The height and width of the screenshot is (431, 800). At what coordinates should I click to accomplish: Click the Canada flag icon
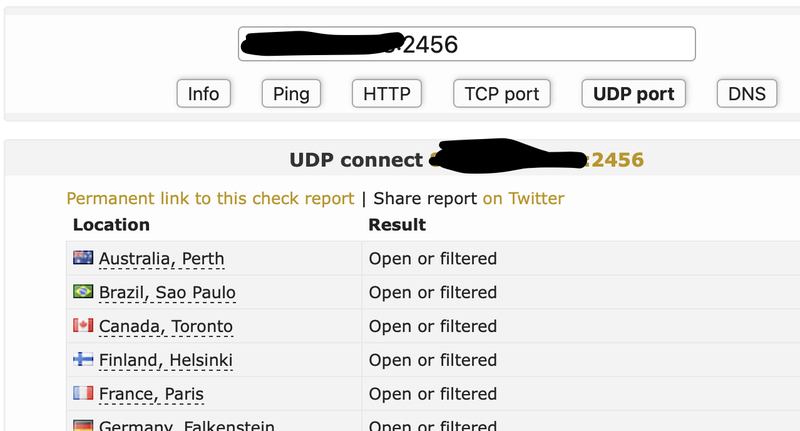(83, 326)
